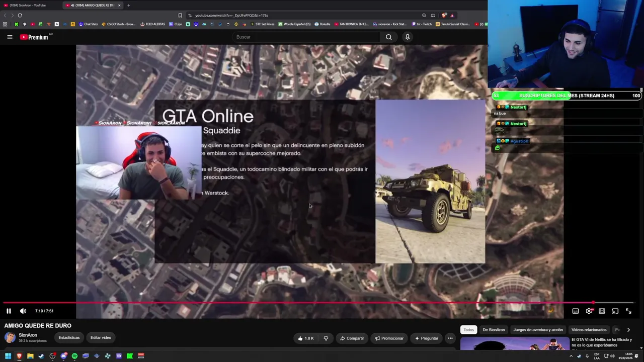Select the Todos filter chip
The height and width of the screenshot is (362, 644).
468,330
